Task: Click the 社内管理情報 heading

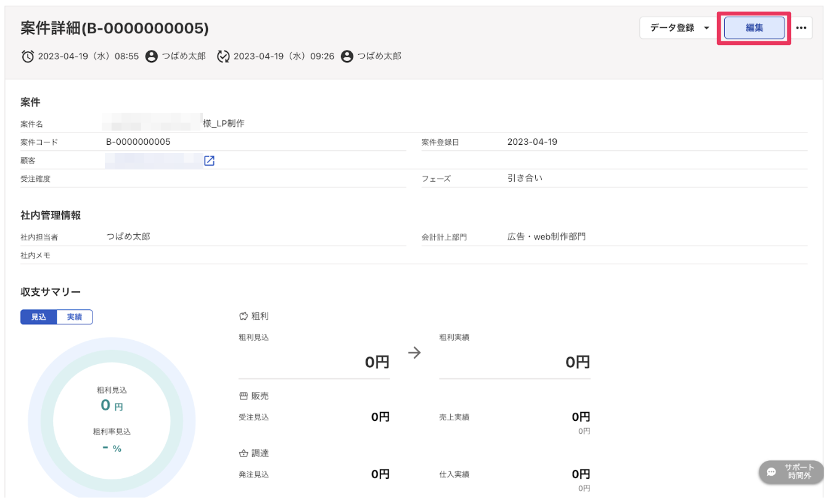Action: 51,215
